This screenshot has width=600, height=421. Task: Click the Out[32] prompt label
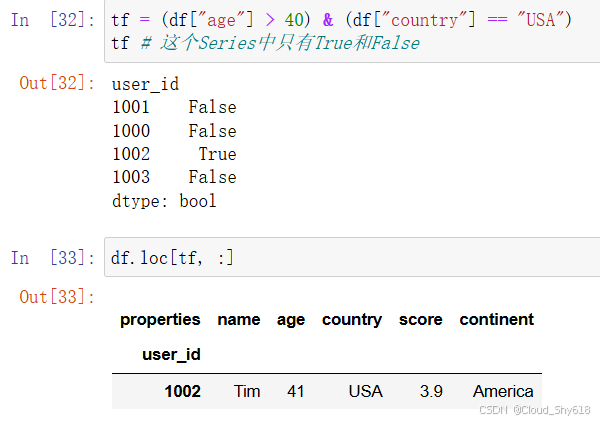click(57, 83)
